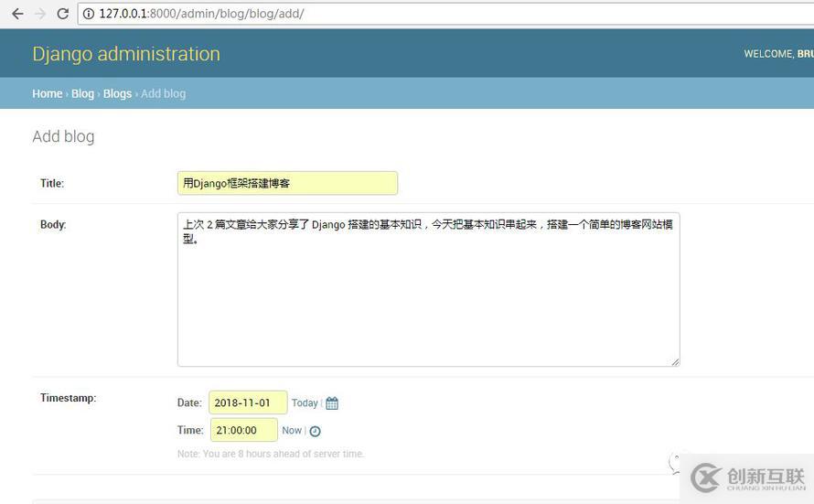The width and height of the screenshot is (814, 504).
Task: Click the address bar URL field
Action: coord(446,14)
